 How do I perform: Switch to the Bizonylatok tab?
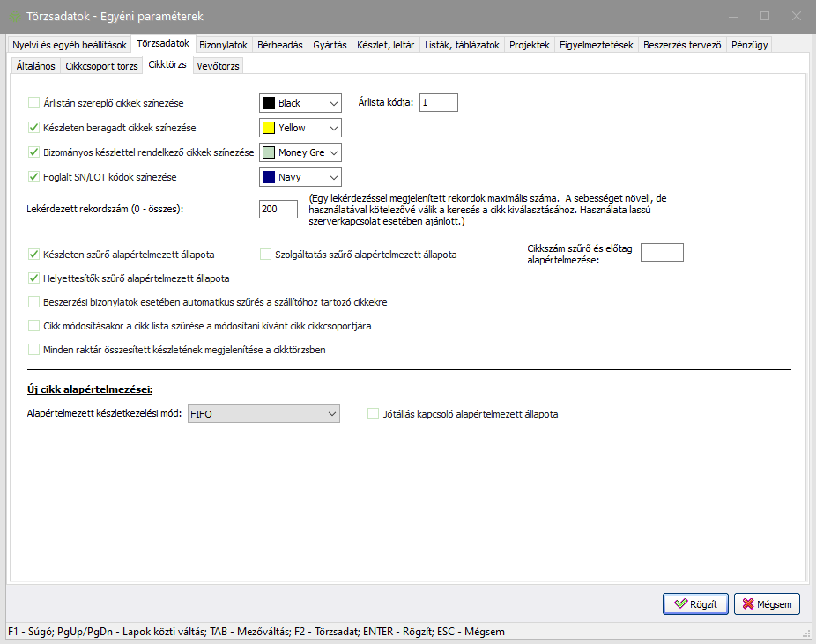[x=224, y=45]
